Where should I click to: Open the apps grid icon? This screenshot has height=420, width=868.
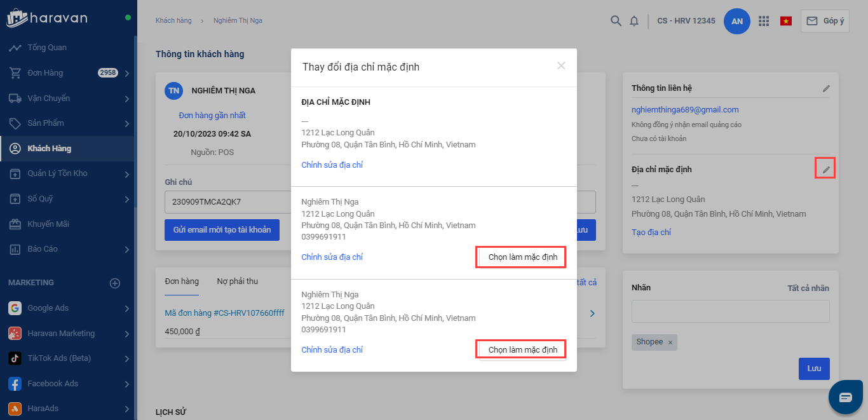click(764, 21)
